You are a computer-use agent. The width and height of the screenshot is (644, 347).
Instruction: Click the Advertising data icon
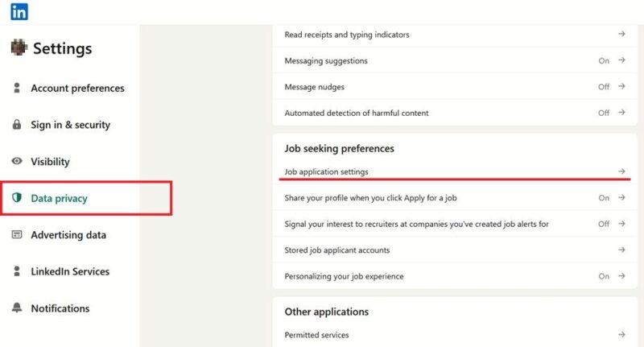click(16, 235)
